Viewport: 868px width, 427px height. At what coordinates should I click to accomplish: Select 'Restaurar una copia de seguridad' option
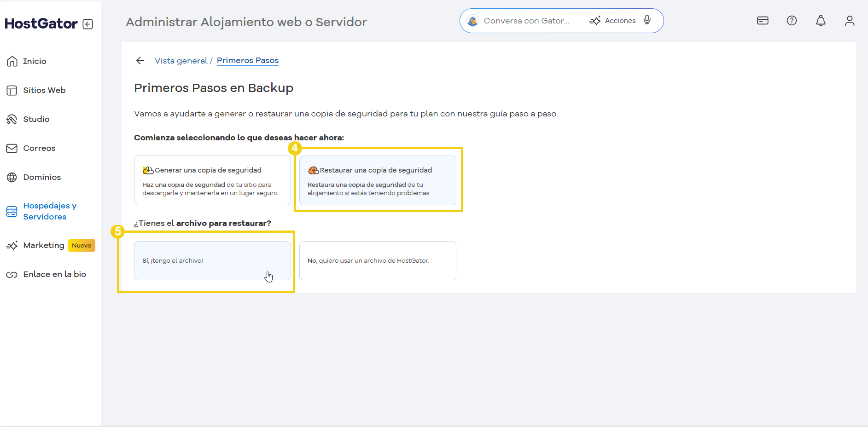pos(378,180)
